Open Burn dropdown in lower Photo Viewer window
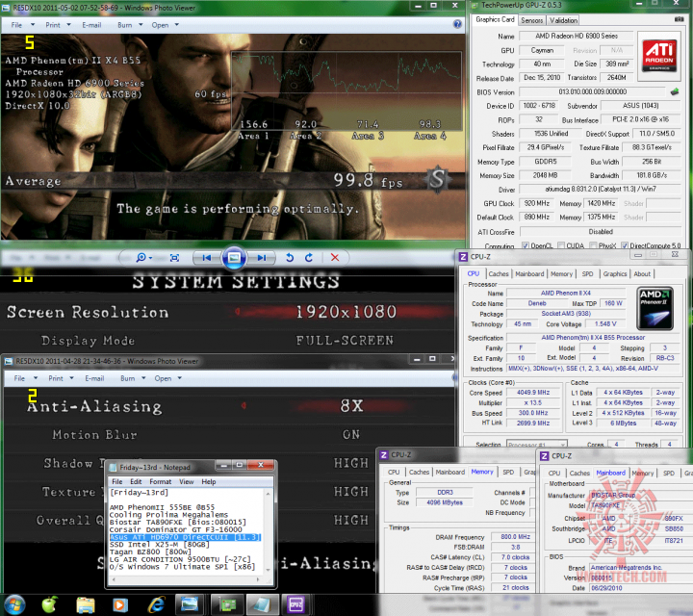 tap(133, 378)
